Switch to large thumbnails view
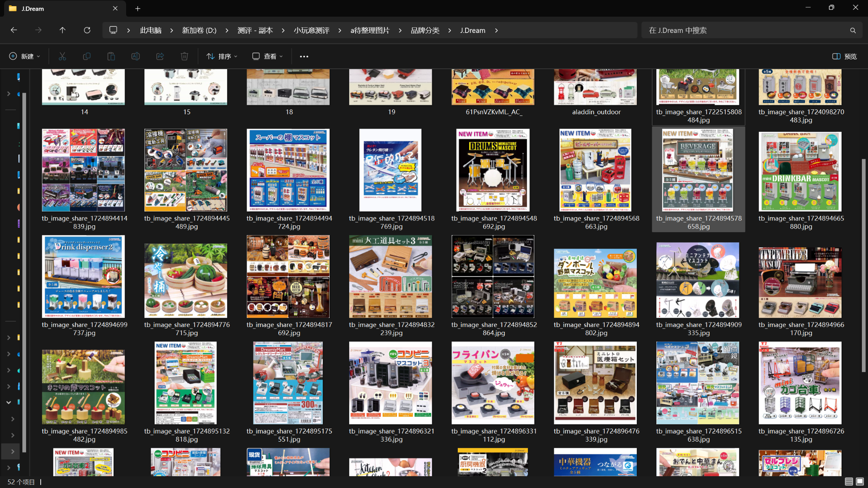Viewport: 868px width, 488px height. pos(860,481)
